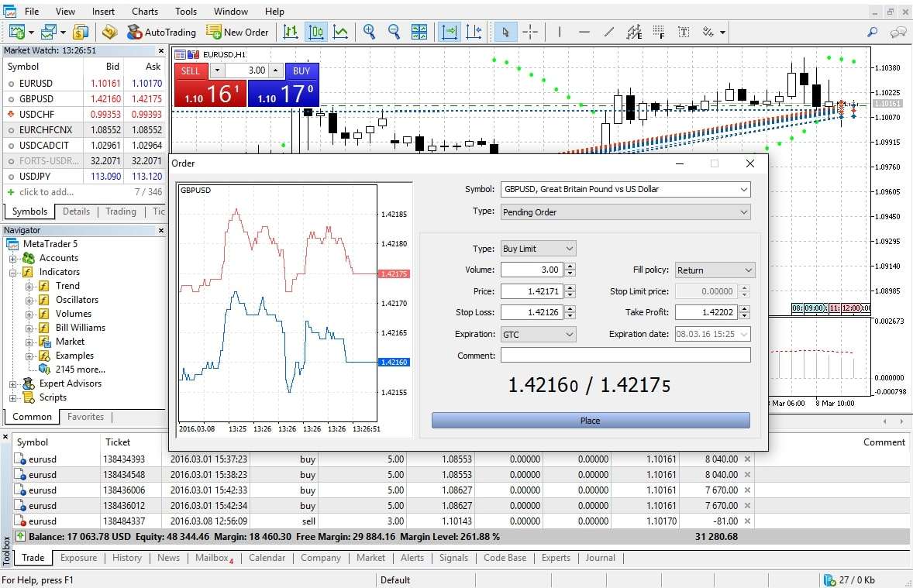Expand the Trend indicators folder
Image resolution: width=913 pixels, height=588 pixels.
29,287
